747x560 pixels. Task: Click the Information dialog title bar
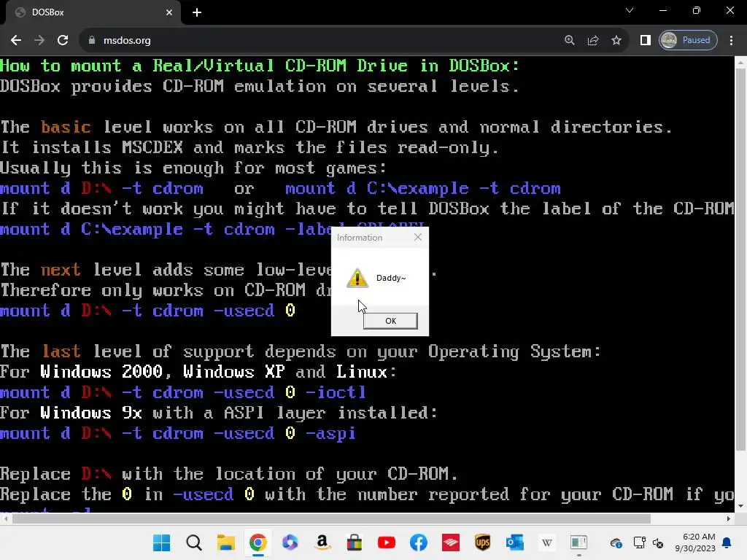(x=373, y=237)
